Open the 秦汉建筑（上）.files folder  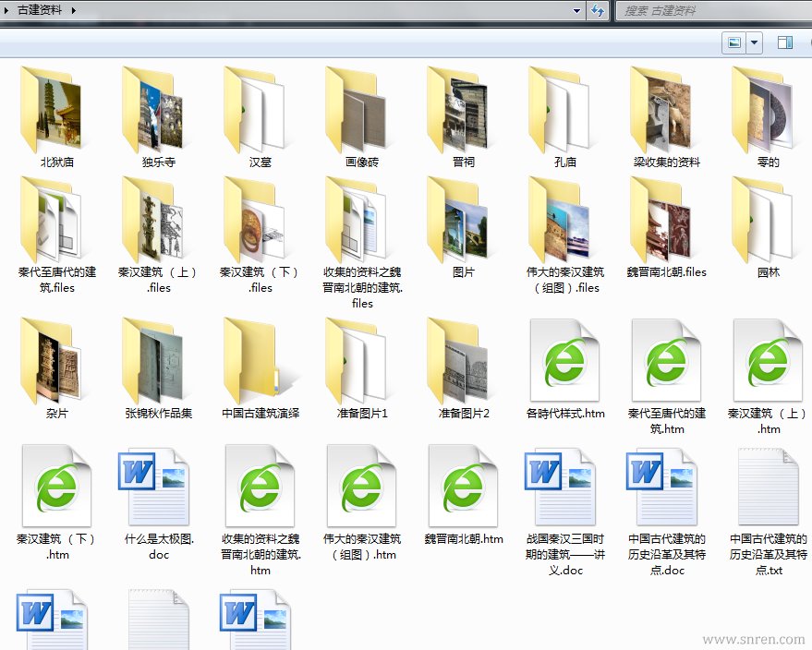(152, 219)
